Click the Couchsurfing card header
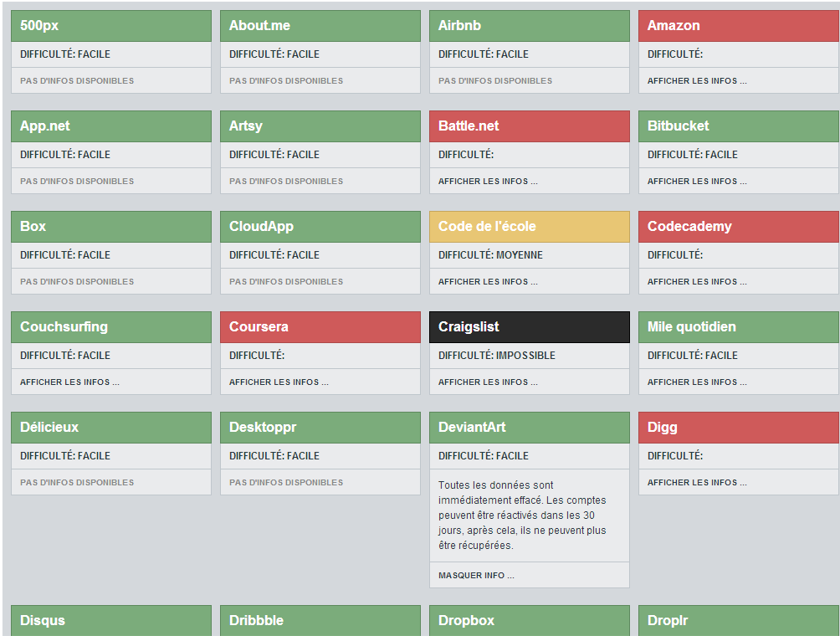 point(111,327)
